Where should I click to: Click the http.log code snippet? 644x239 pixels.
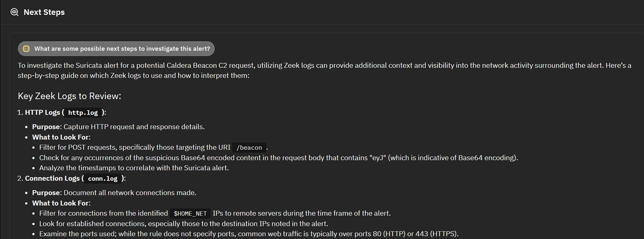pos(83,113)
